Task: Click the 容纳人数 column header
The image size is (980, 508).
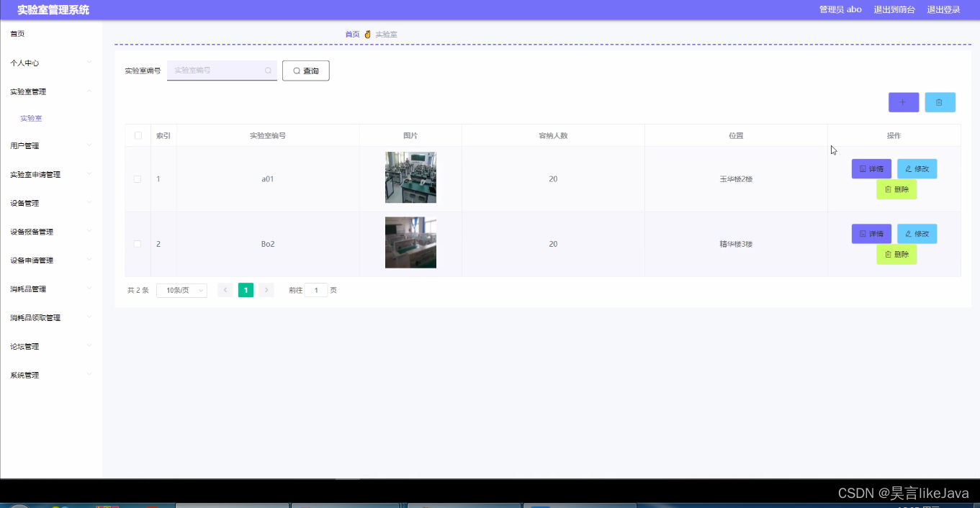Action: pyautogui.click(x=553, y=135)
